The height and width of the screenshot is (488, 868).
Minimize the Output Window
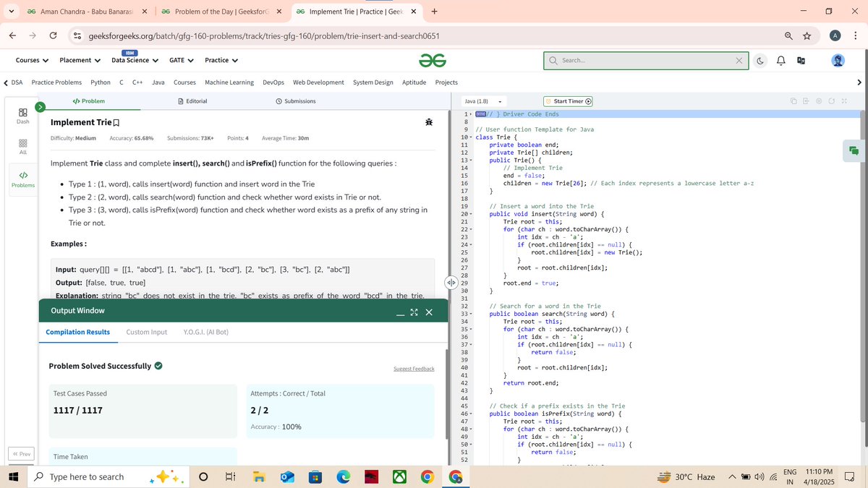400,313
